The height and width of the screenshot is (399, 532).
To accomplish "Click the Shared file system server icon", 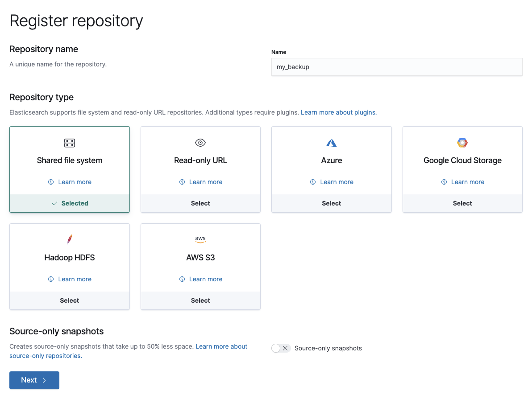I will [x=69, y=143].
